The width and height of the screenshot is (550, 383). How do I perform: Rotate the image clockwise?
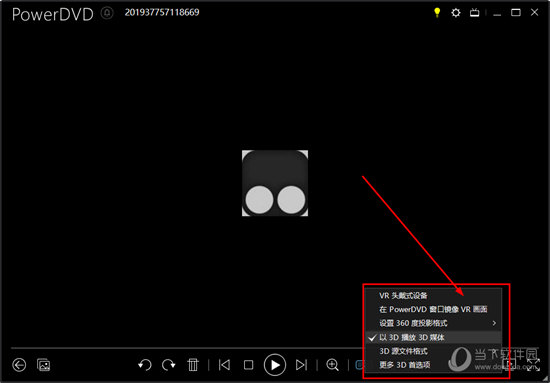point(169,365)
